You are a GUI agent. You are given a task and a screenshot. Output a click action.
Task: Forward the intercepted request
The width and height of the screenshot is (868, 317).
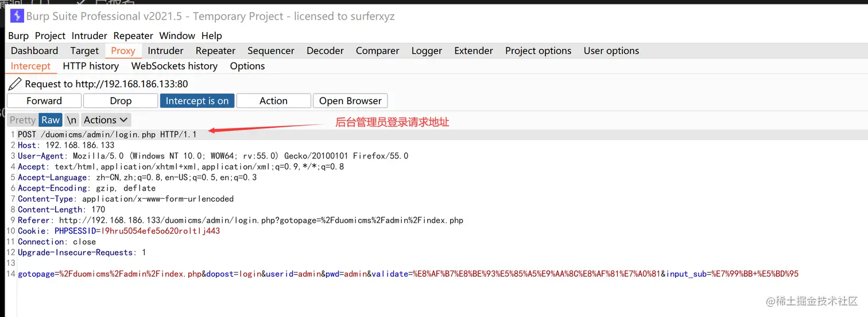(x=44, y=100)
